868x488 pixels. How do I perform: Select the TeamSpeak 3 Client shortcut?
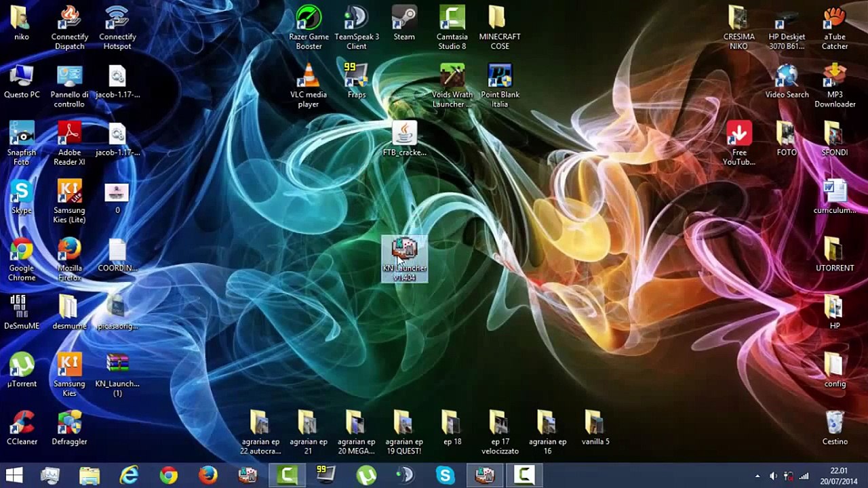357,27
